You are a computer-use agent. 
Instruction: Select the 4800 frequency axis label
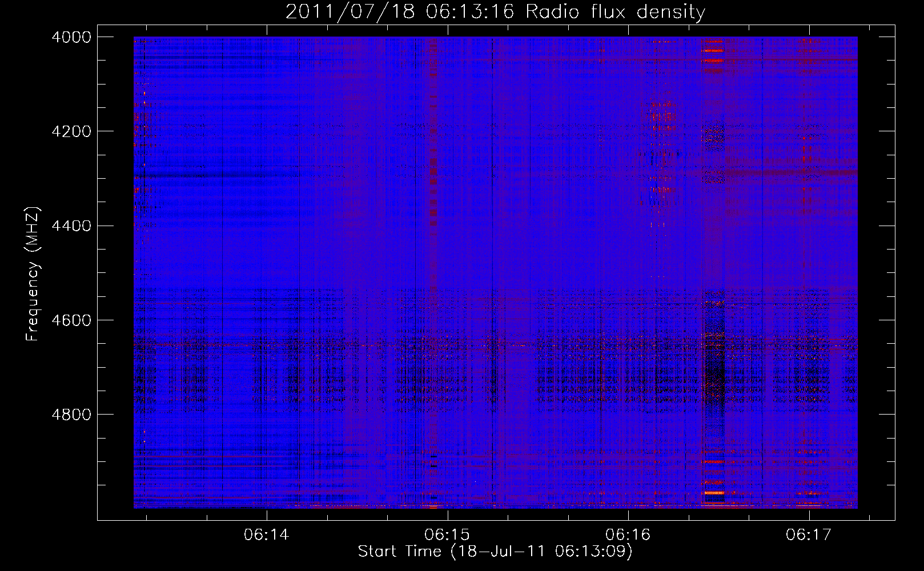71,415
